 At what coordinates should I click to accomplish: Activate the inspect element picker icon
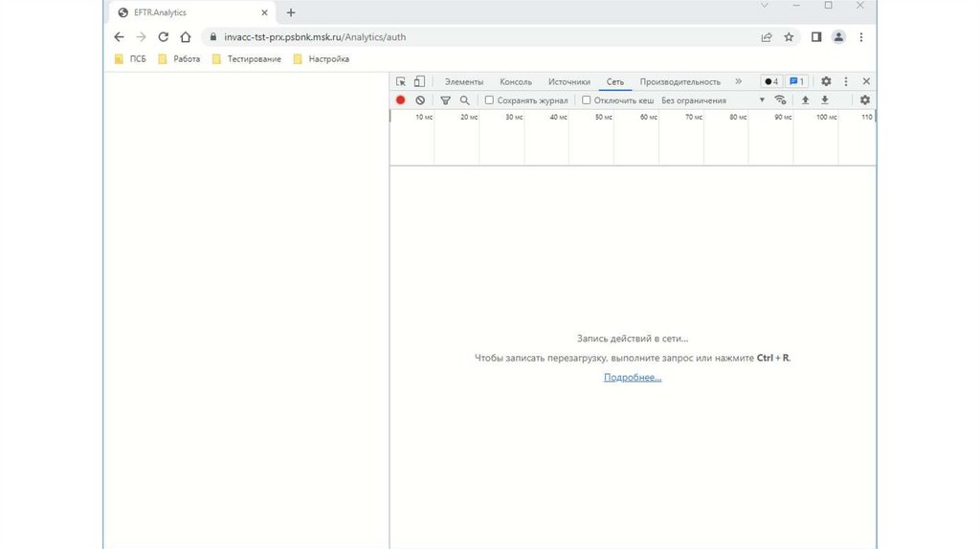click(401, 82)
